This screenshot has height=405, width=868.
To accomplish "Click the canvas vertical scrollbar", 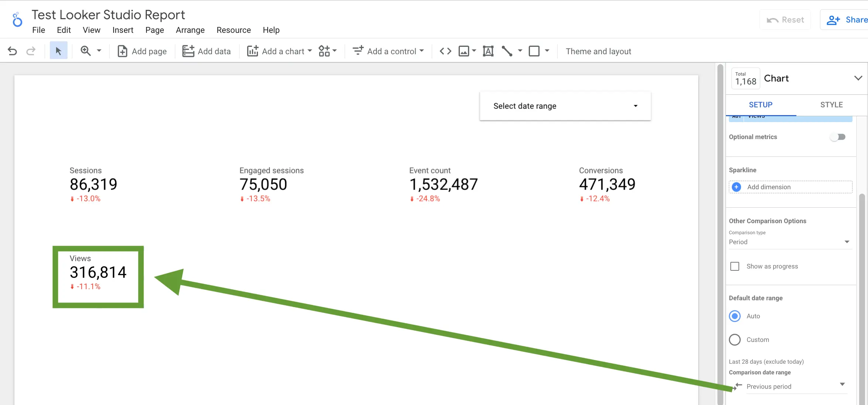I will click(720, 235).
